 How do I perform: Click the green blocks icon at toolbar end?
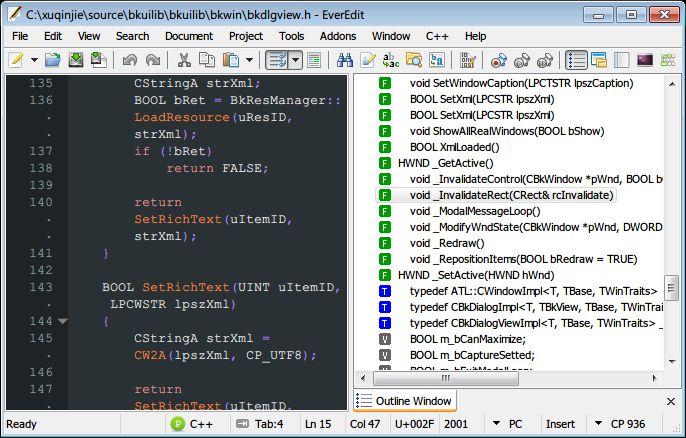[x=668, y=60]
